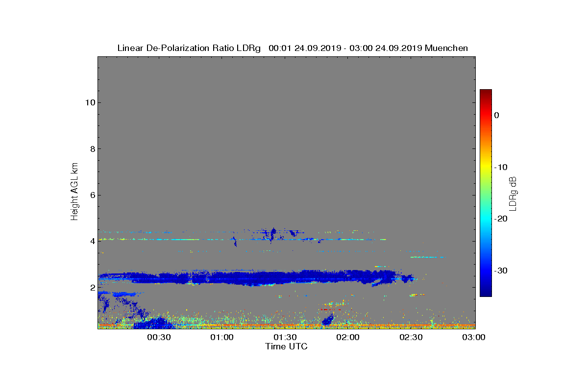
Task: Click the plot title 'Linear De-Polarization Ratio LDRg'
Action: click(189, 48)
